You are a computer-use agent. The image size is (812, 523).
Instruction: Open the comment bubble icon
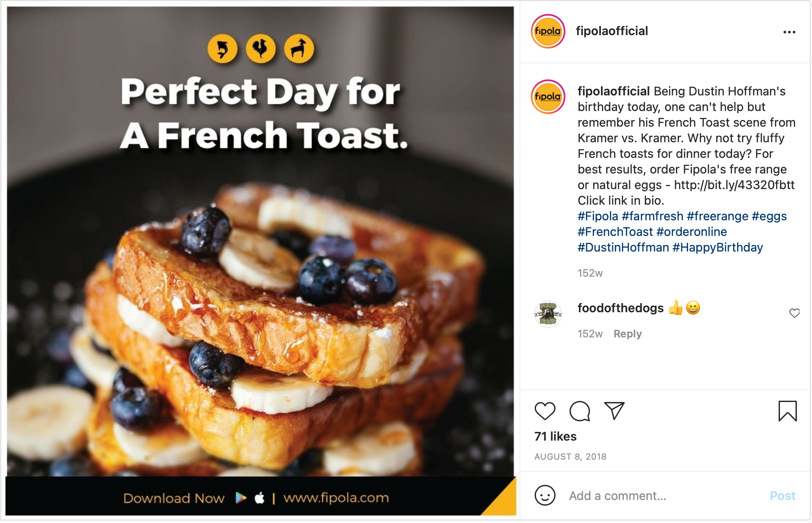click(x=579, y=411)
